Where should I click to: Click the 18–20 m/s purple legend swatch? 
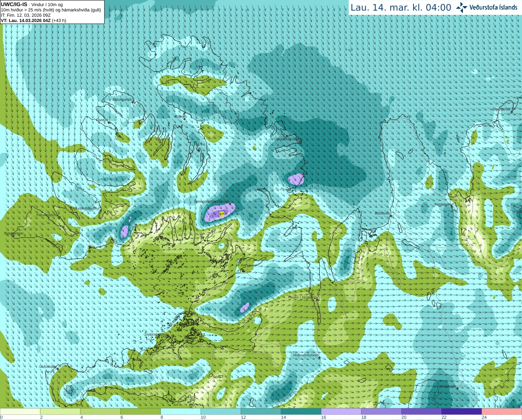[381, 411]
